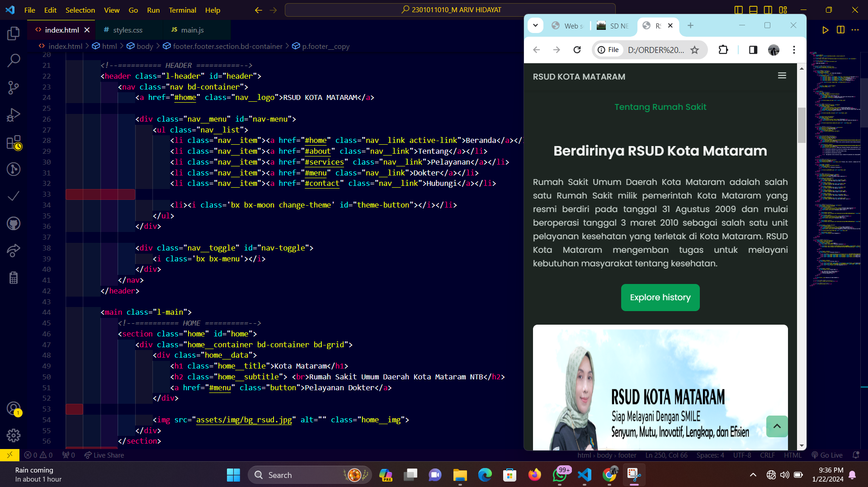Toggle the website hamburger navigation menu
868x487 pixels.
[x=782, y=76]
